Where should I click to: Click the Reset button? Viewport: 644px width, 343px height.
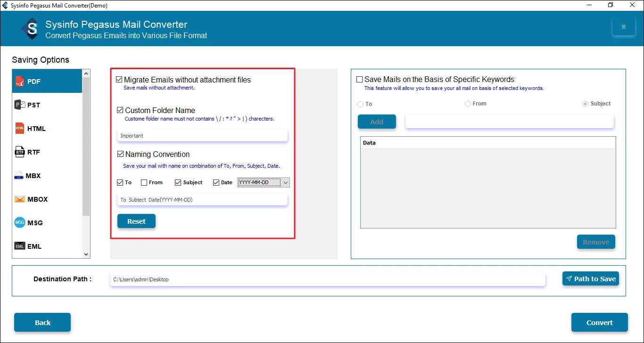click(136, 221)
